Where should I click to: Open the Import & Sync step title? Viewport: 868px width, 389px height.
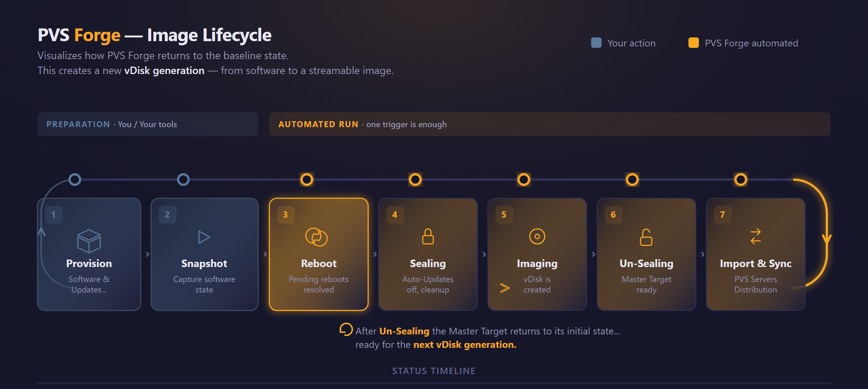pyautogui.click(x=756, y=263)
